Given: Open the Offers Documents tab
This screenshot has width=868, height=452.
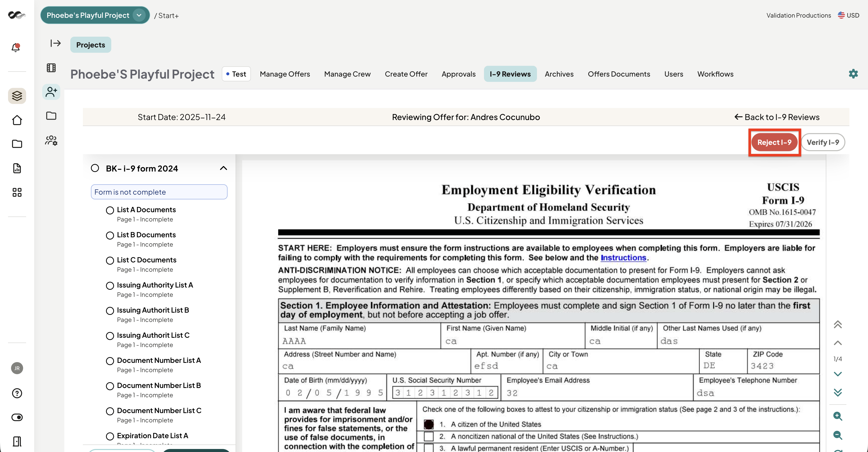Looking at the screenshot, I should tap(619, 74).
